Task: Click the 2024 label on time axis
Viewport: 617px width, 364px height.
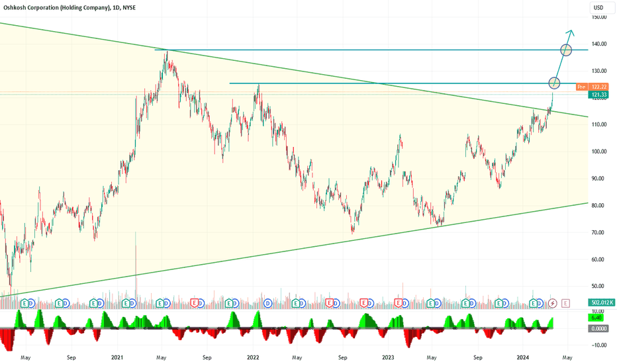Action: coord(523,357)
